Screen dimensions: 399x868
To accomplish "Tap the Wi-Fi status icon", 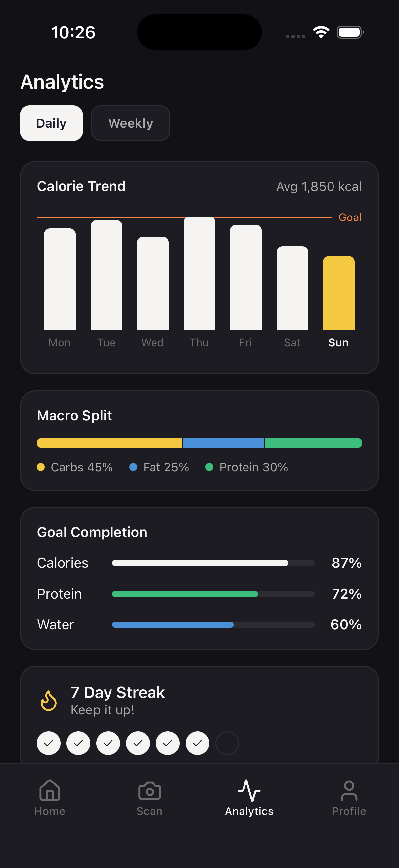I will pyautogui.click(x=321, y=32).
